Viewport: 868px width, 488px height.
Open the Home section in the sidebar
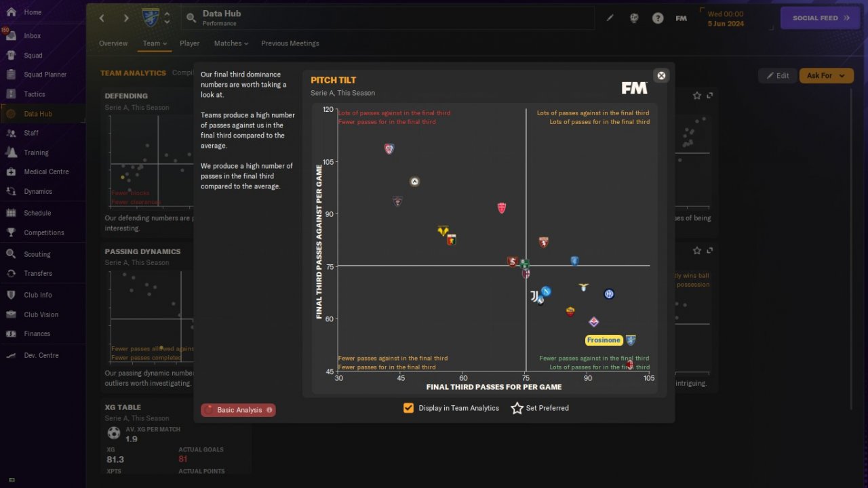[33, 12]
